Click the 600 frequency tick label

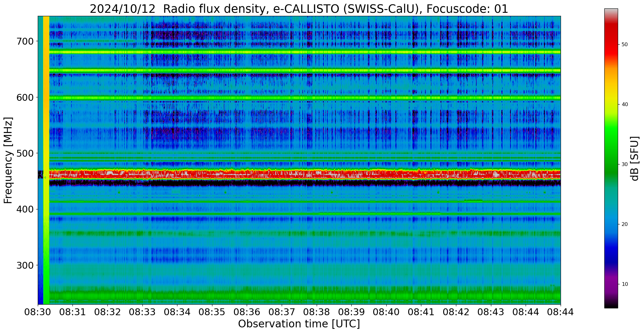(x=25, y=97)
